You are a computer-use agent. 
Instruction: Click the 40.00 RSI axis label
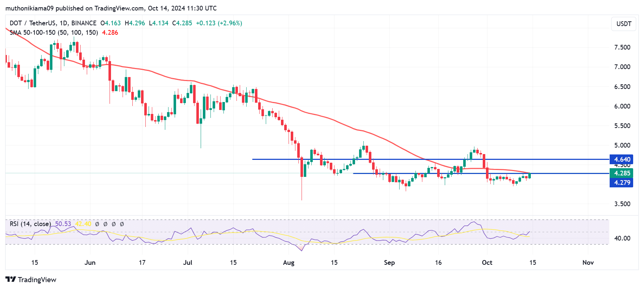click(622, 238)
